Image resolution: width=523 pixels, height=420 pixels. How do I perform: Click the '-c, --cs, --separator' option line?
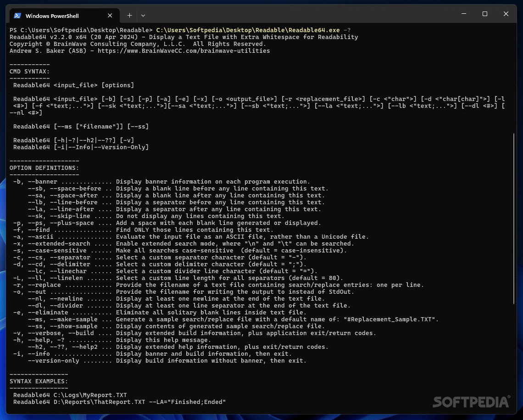coord(160,257)
